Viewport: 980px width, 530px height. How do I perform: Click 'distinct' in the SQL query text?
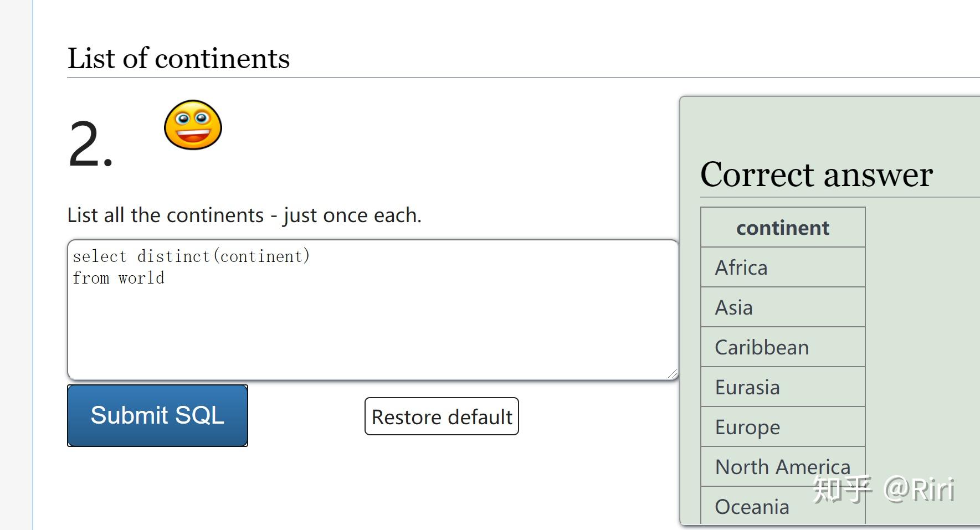coord(173,256)
